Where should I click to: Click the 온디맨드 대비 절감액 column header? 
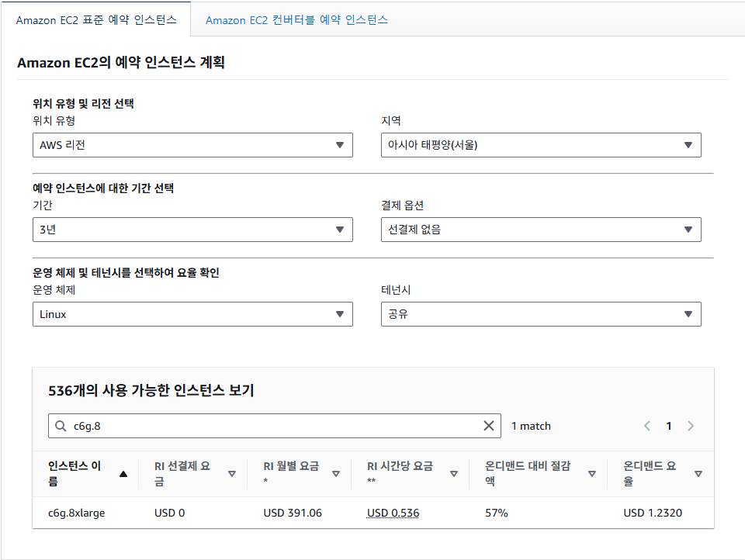528,474
